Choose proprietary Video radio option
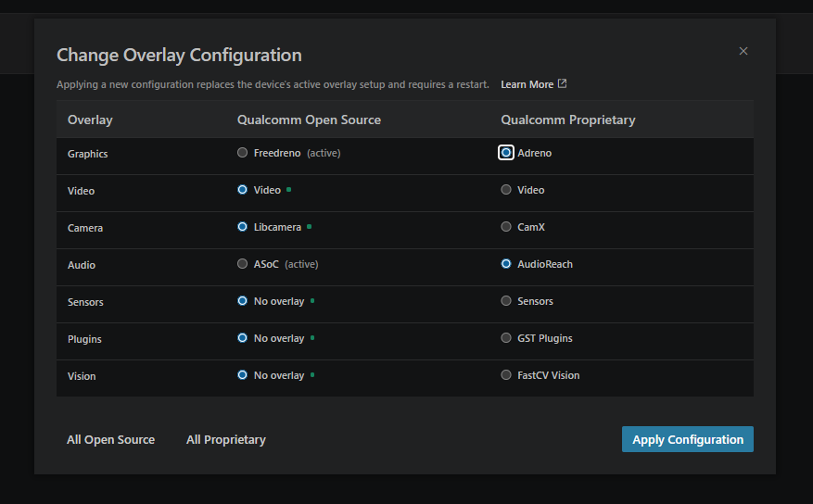The image size is (813, 504). coord(506,190)
